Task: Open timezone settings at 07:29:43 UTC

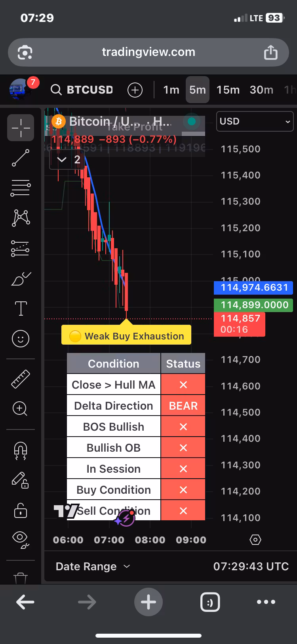Action: [251, 566]
